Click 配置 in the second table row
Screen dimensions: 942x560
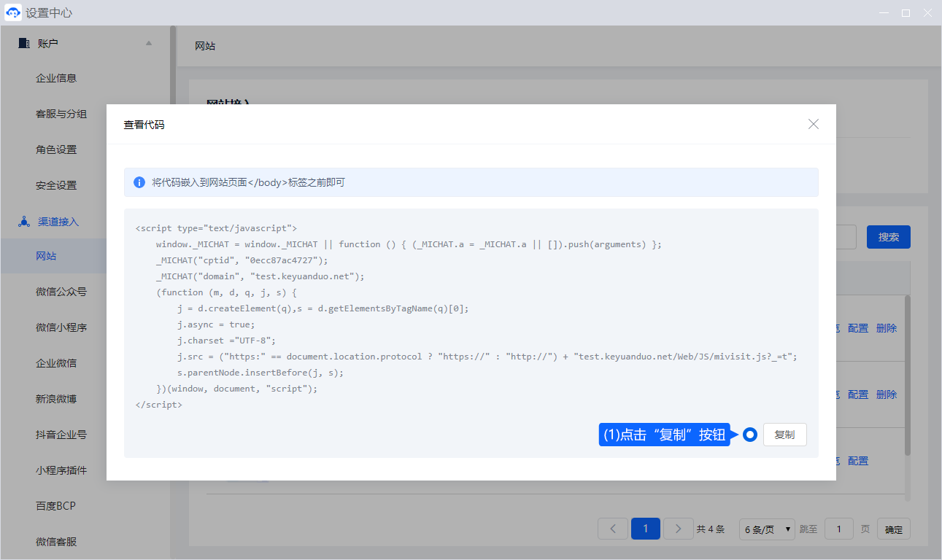(858, 394)
